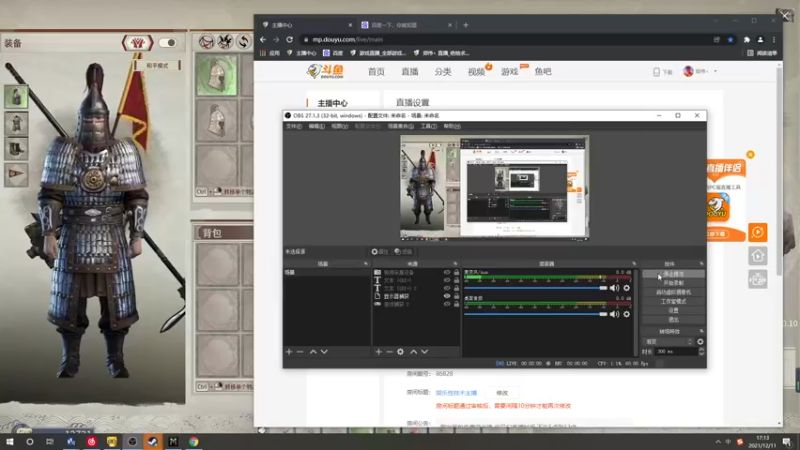This screenshot has width=800, height=450.
Task: Toggle the lock on the video capture device source
Action: (456, 272)
